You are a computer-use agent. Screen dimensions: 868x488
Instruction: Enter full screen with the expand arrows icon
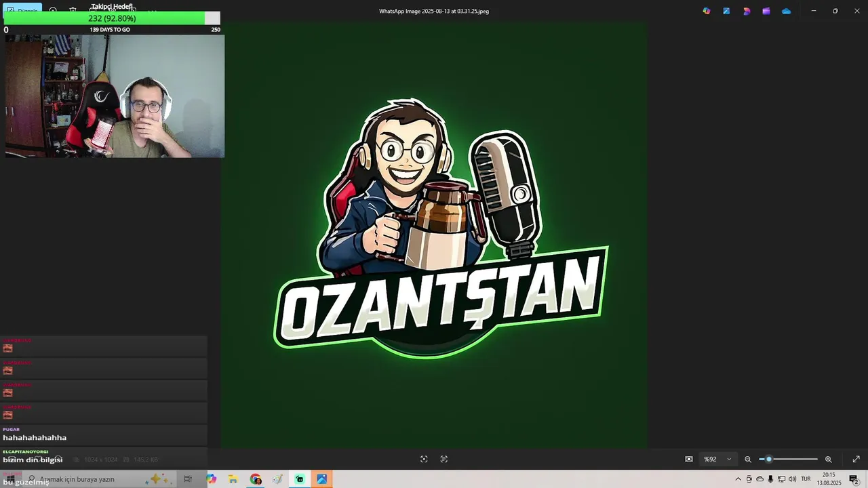tap(856, 459)
